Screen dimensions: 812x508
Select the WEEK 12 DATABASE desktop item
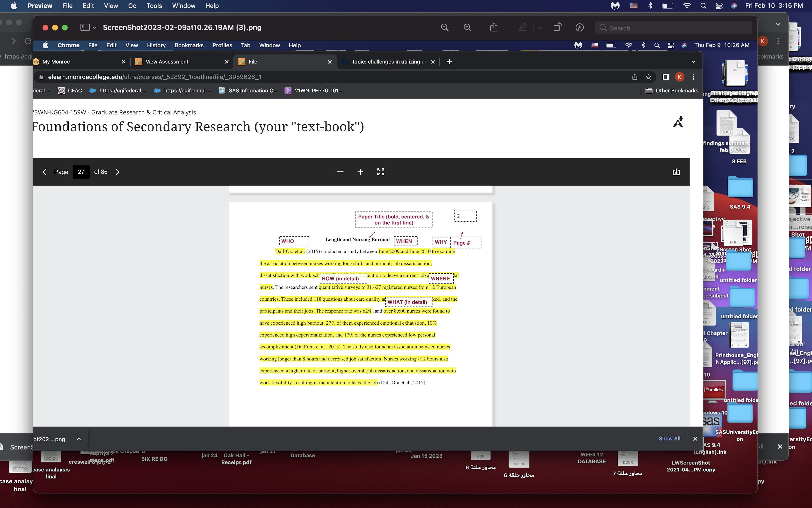tap(592, 458)
